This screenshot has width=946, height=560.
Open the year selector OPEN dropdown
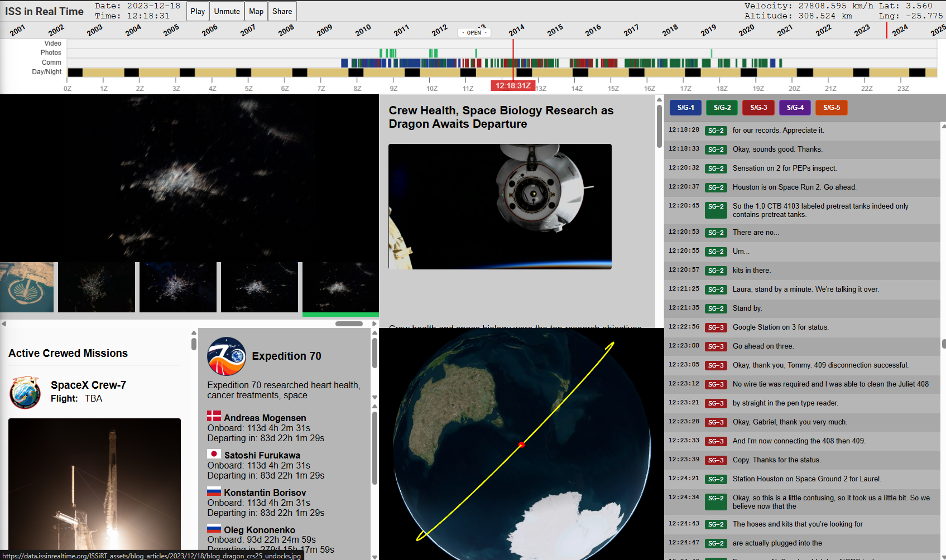pyautogui.click(x=474, y=32)
